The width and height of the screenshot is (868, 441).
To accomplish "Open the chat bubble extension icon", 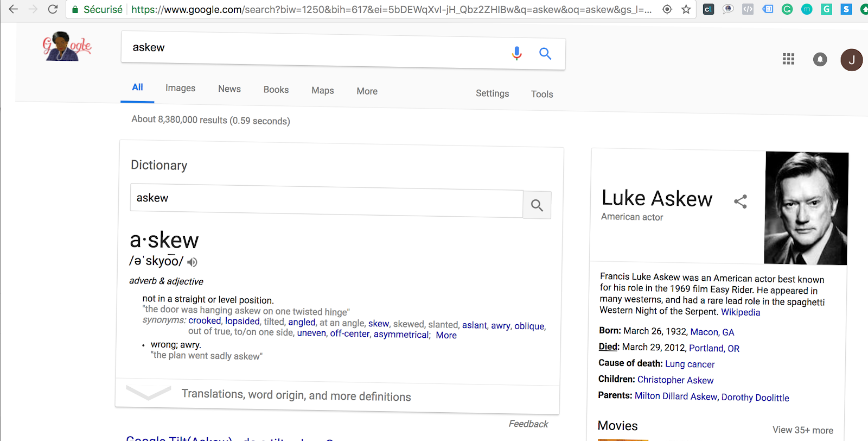I will pos(728,9).
